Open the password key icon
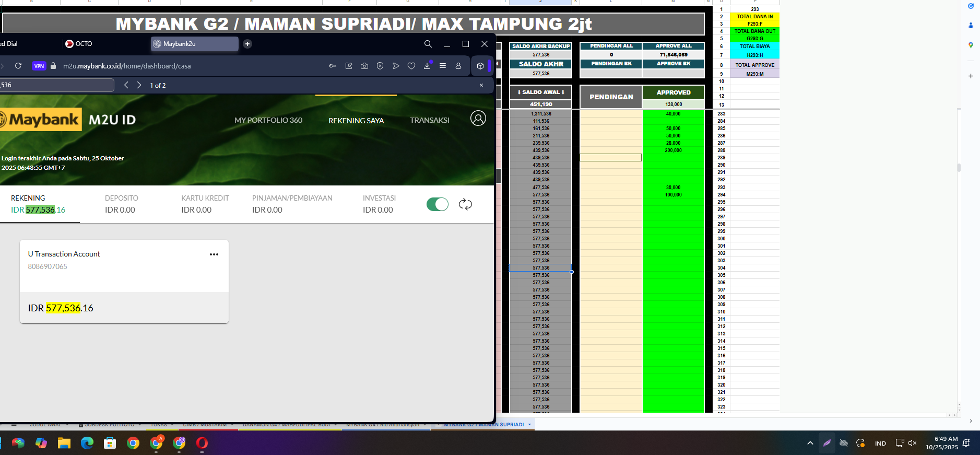This screenshot has height=455, width=980. 333,66
